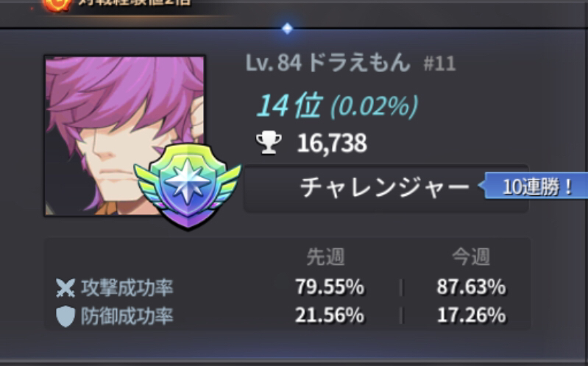Viewport: 588px width, 366px height.
Task: Click the Challenger rank shield badge
Action: 188,186
